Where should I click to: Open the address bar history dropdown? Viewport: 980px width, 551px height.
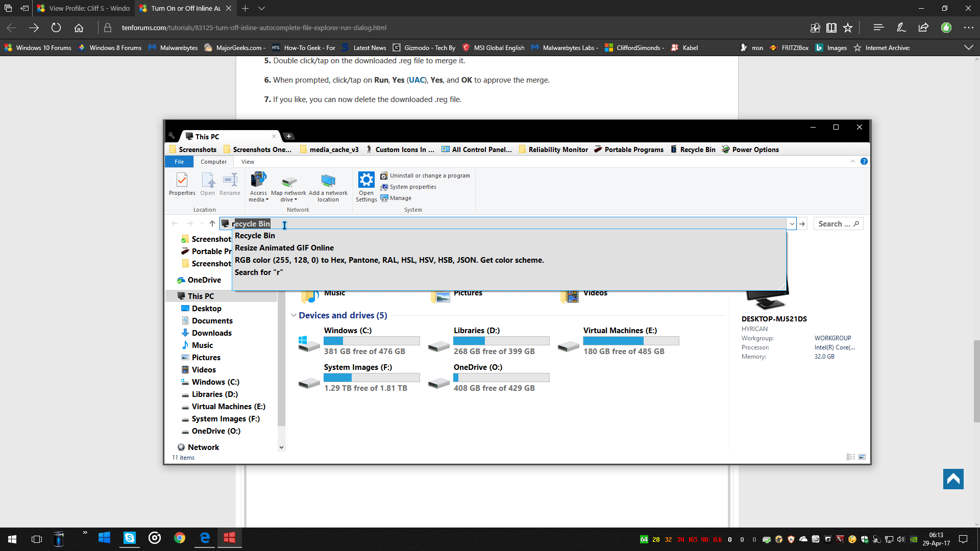[x=791, y=223]
